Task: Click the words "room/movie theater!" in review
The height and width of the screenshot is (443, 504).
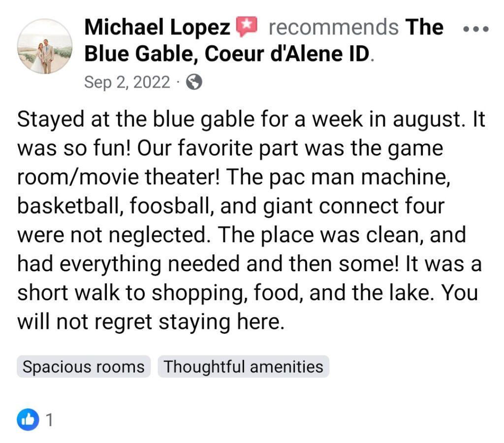Action: pyautogui.click(x=118, y=178)
